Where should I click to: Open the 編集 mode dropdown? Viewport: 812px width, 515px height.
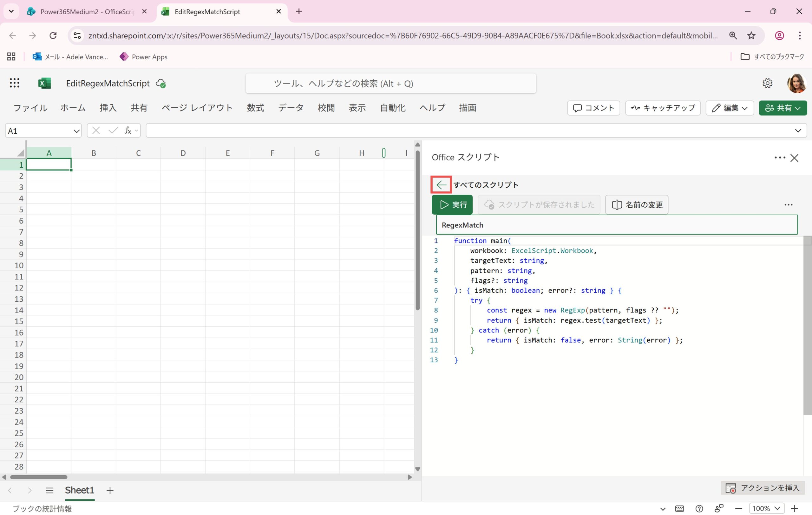point(730,108)
